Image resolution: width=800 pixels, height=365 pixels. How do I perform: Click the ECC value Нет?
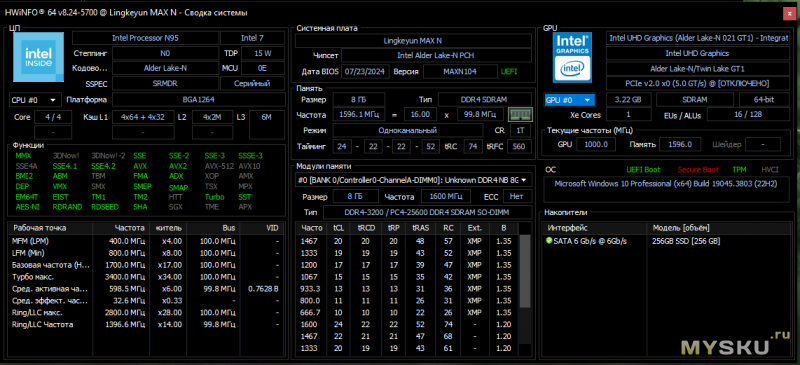pos(517,196)
